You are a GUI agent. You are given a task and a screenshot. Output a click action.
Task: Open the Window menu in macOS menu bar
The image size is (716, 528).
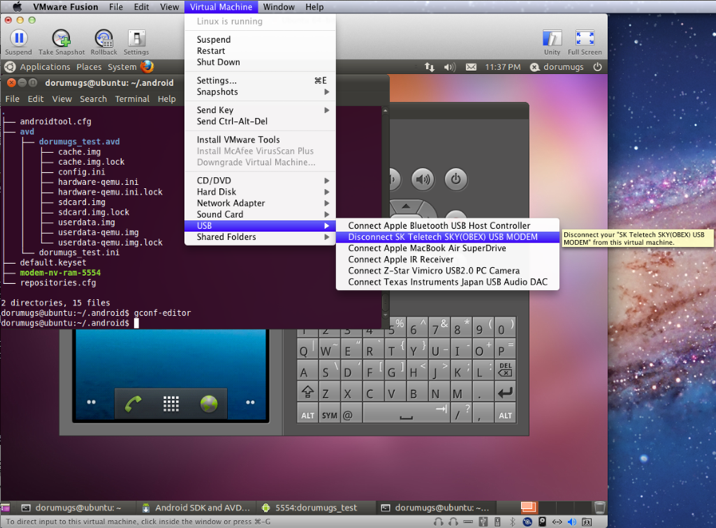pos(279,7)
